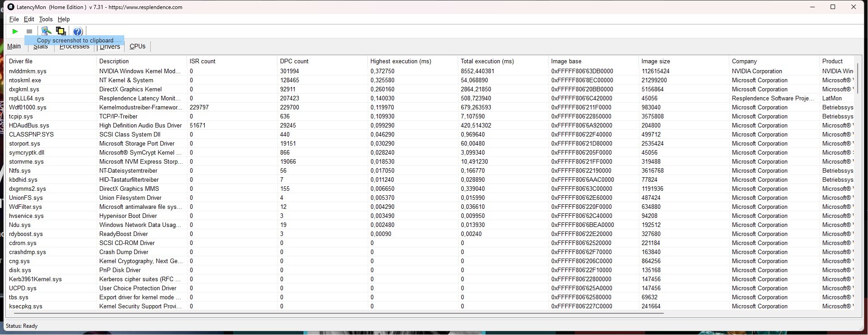Click DPC count value 301994
The image size is (868, 335).
point(289,71)
